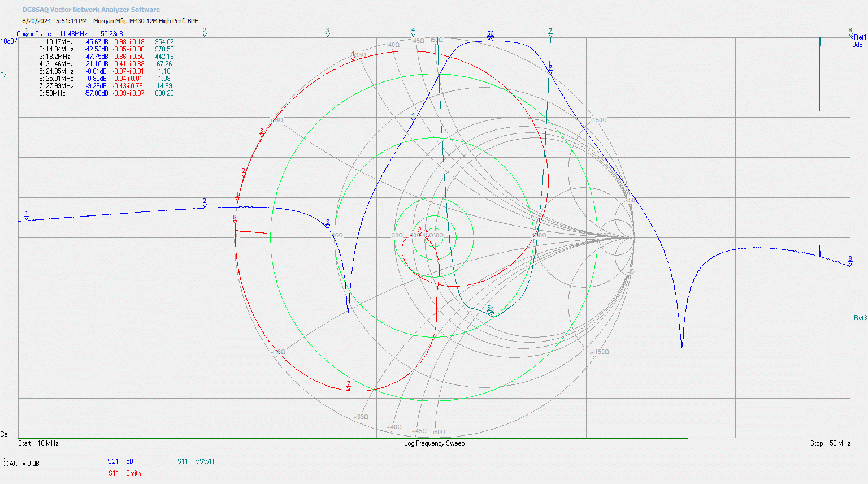Viewport: 868px width, 484px height.
Task: Click VSWR marker 3 on the top axis
Action: [x=328, y=32]
